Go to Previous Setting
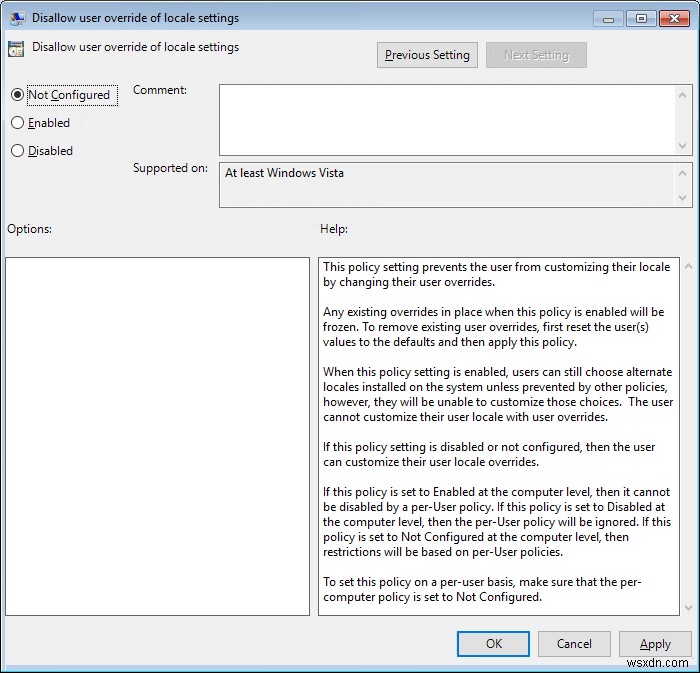Screen dimensions: 700x673 427,55
